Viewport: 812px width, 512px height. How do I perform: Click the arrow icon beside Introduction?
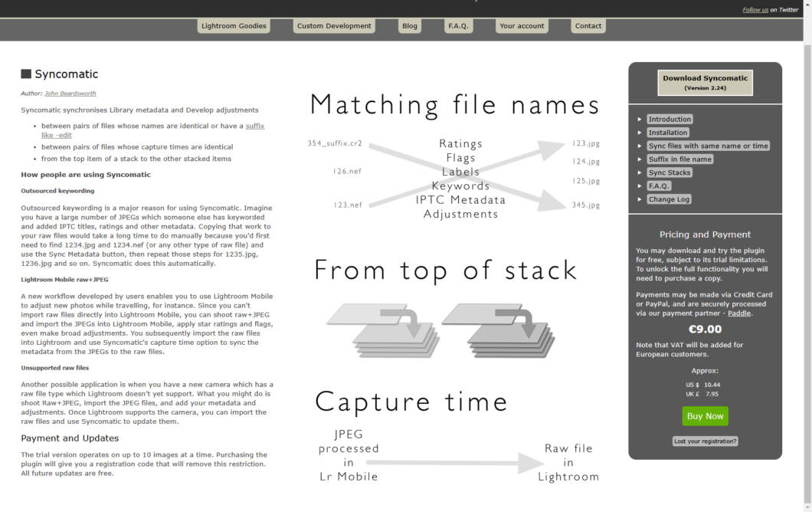tap(640, 120)
